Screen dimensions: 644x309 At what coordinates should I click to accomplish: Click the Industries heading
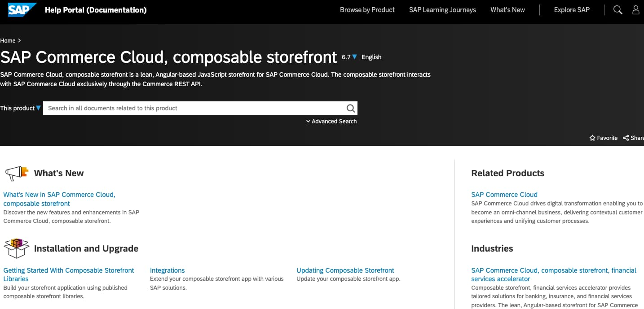(492, 248)
